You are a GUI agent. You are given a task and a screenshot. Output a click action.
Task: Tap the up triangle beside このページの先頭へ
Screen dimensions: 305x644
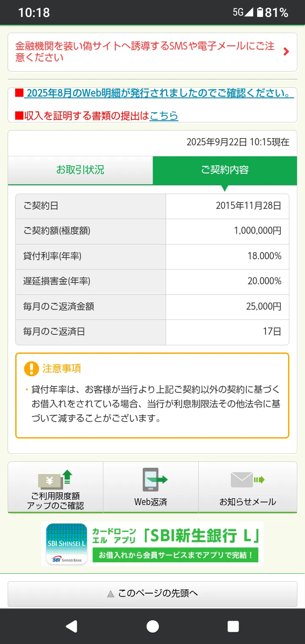click(111, 594)
